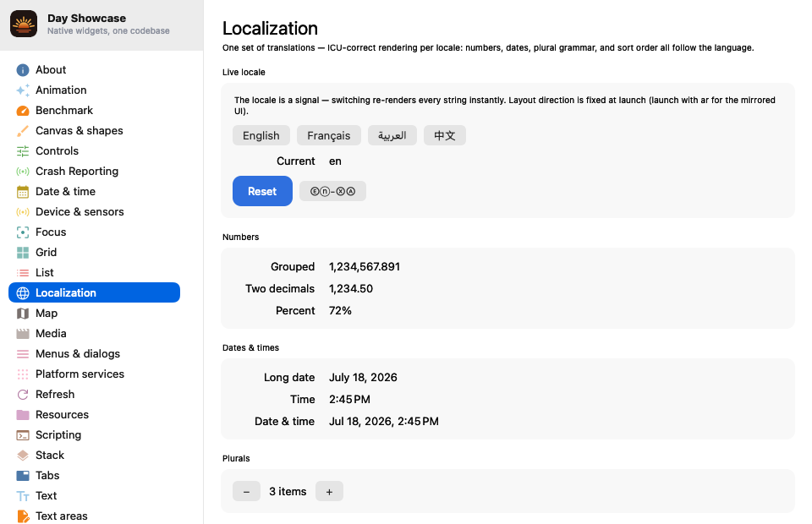This screenshot has height=524, width=812.
Task: Click the long date 'July 18, 2026'
Action: tap(363, 378)
